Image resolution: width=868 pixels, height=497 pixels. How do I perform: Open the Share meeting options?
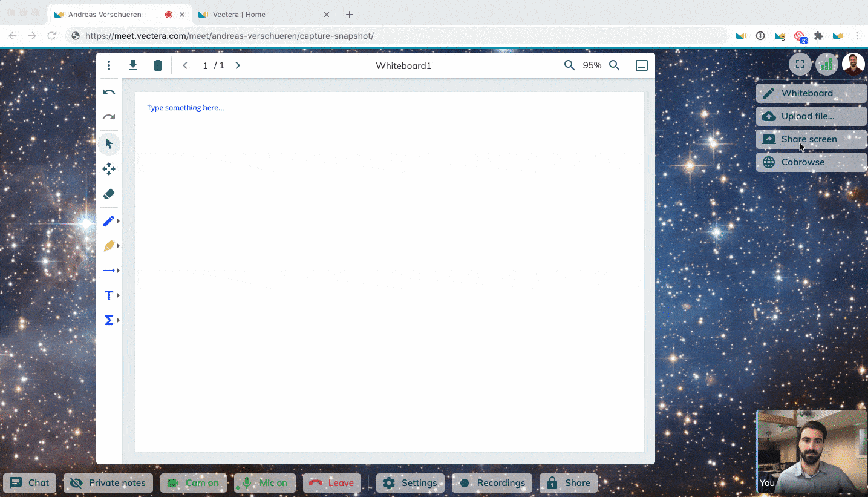click(569, 483)
